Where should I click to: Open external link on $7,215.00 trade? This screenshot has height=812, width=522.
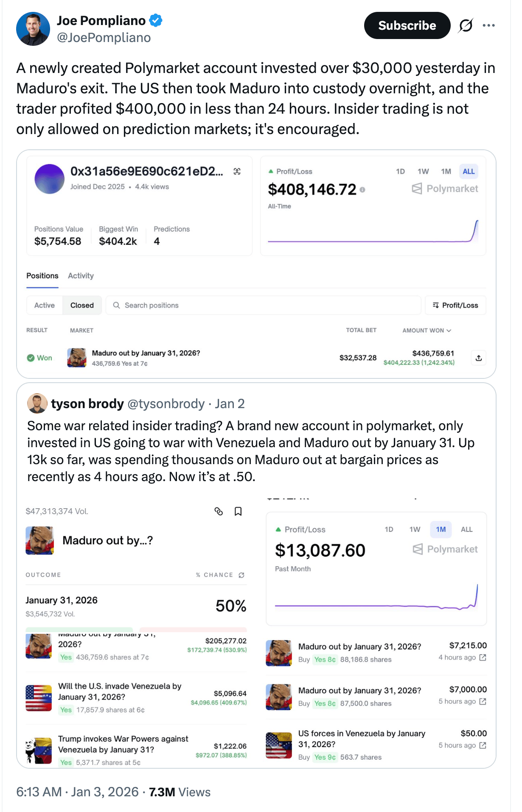pyautogui.click(x=483, y=657)
